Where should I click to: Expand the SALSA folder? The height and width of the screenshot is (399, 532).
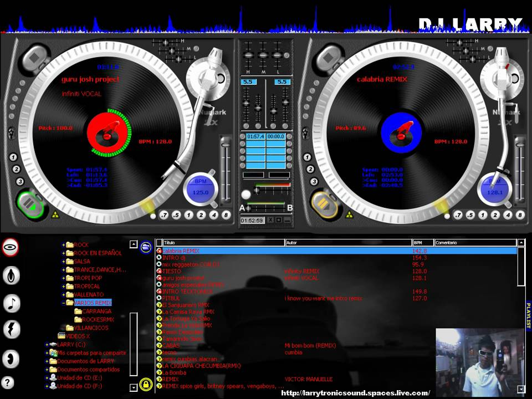[63, 261]
